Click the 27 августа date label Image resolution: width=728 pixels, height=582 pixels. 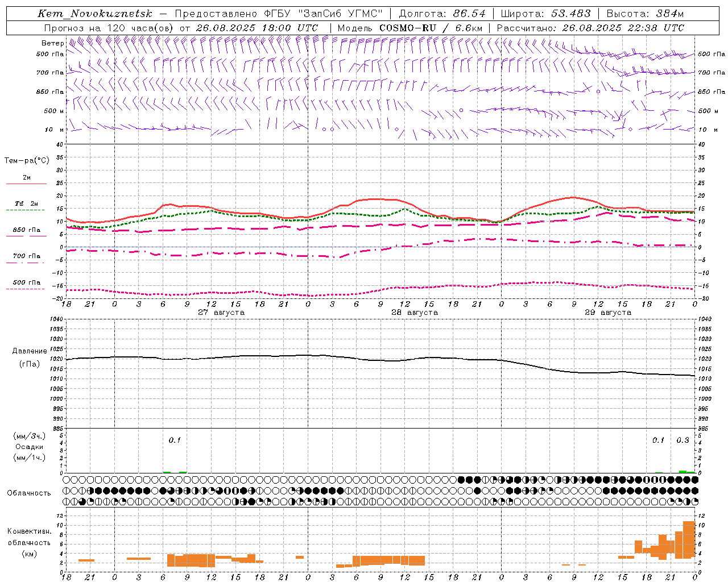221,313
